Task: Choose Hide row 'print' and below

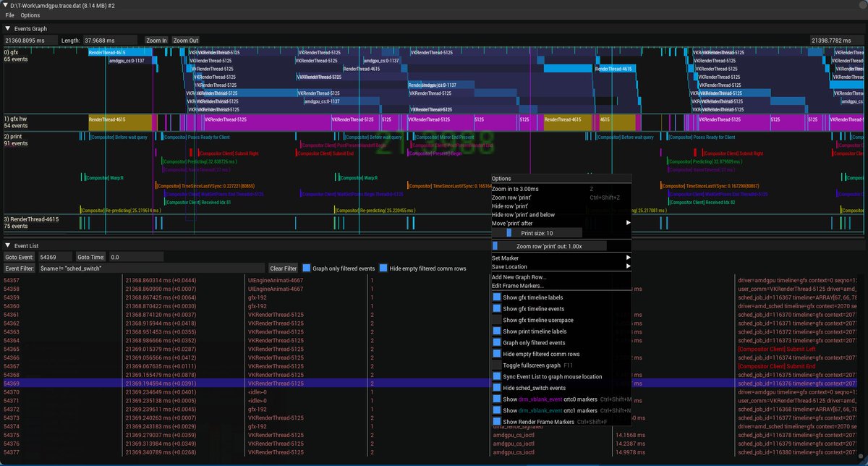Action: tap(561, 215)
